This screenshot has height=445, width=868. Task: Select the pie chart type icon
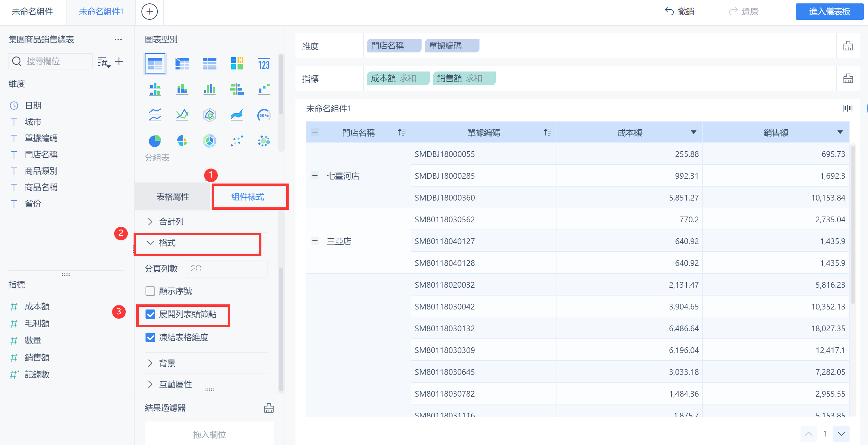(155, 141)
